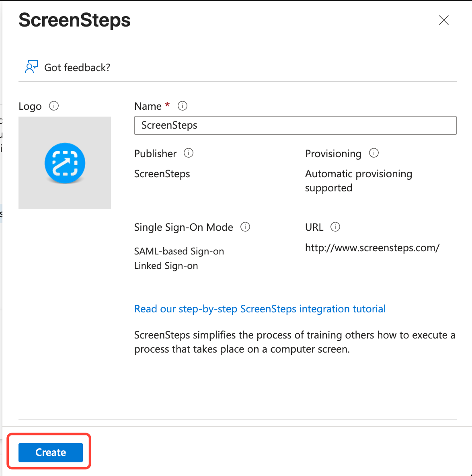Click the Create button
The image size is (472, 476).
tap(51, 452)
